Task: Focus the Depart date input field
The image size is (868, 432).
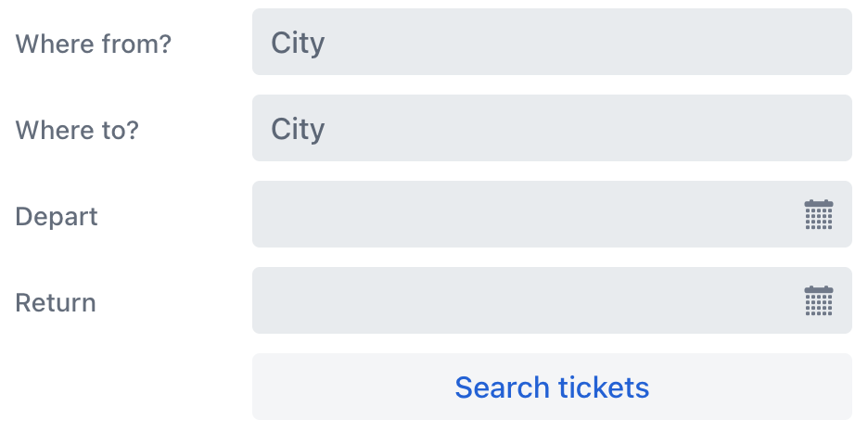Action: pyautogui.click(x=519, y=215)
